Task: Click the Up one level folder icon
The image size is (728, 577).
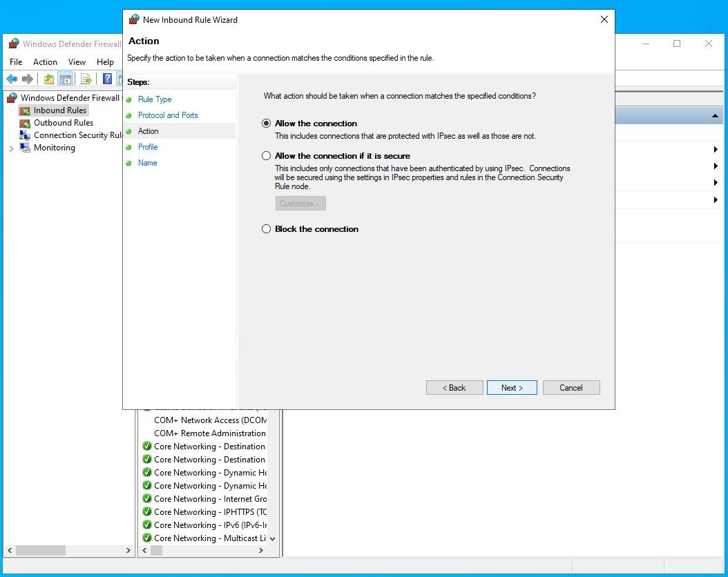Action: click(x=49, y=79)
